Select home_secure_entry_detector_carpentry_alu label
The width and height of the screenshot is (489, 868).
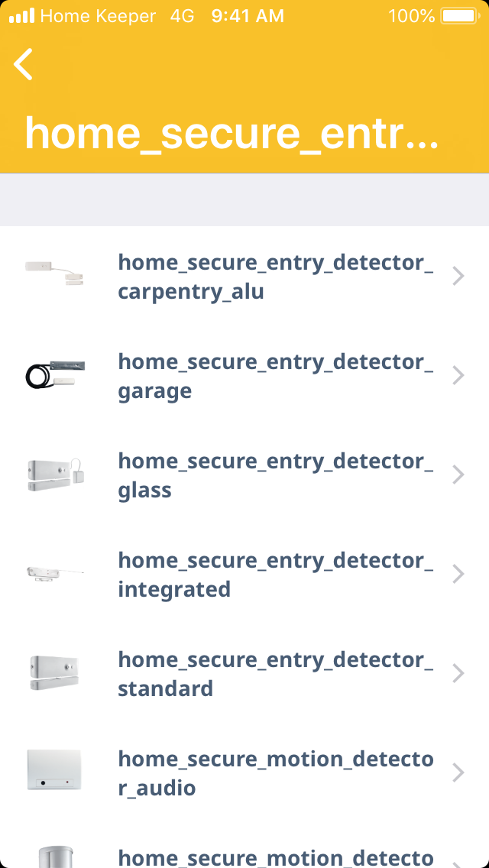pos(275,277)
